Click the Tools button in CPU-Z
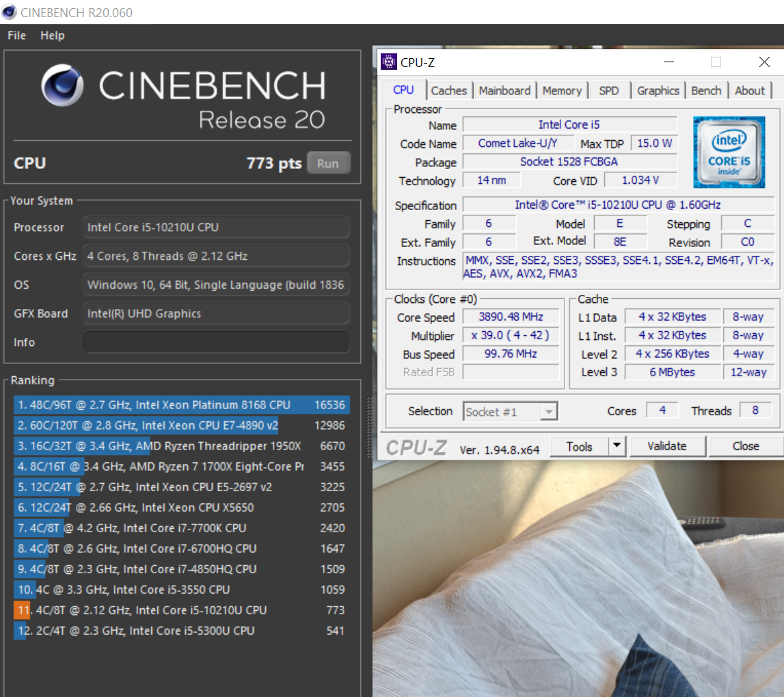 [579, 447]
